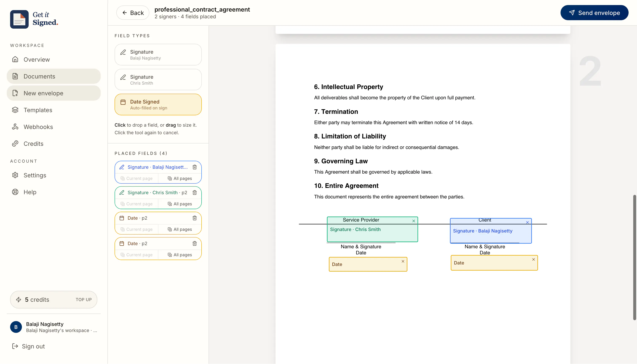Remove the Balaji Nagisetty signature box on the document
The width and height of the screenshot is (637, 364).
pyautogui.click(x=527, y=222)
